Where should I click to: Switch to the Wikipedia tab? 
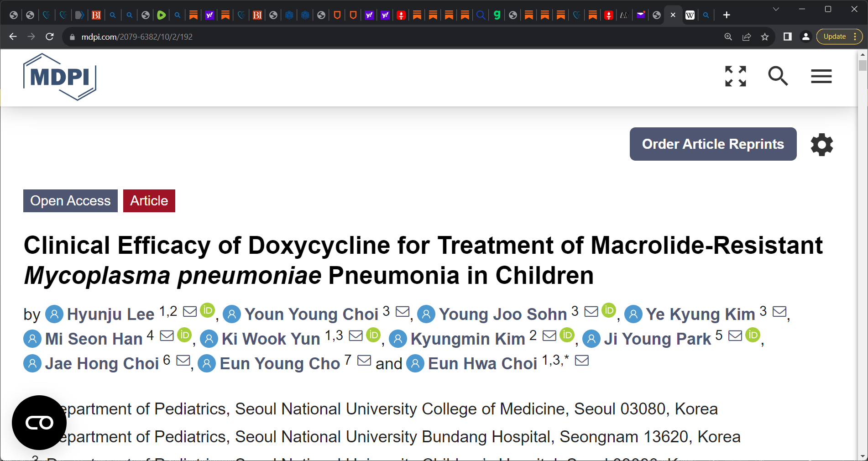tap(690, 15)
